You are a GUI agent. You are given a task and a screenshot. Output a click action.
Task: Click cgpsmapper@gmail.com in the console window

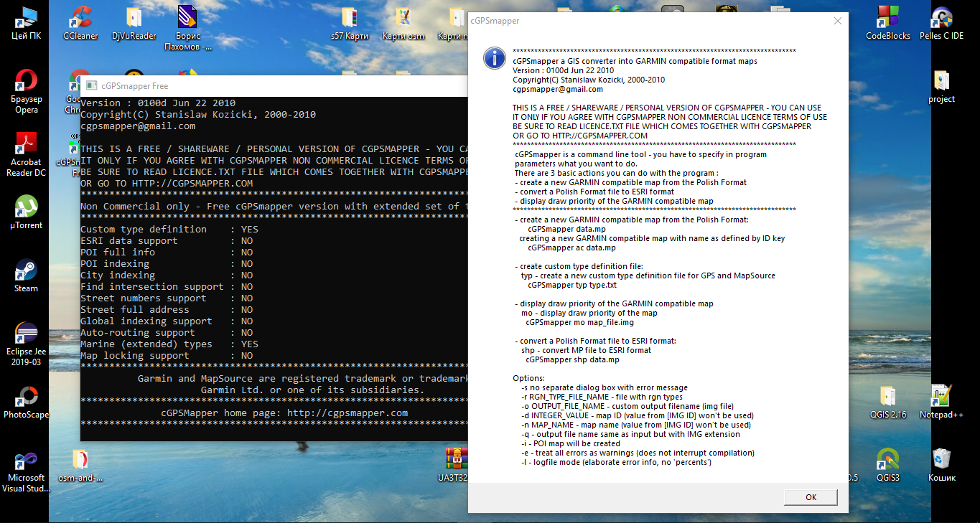point(138,126)
